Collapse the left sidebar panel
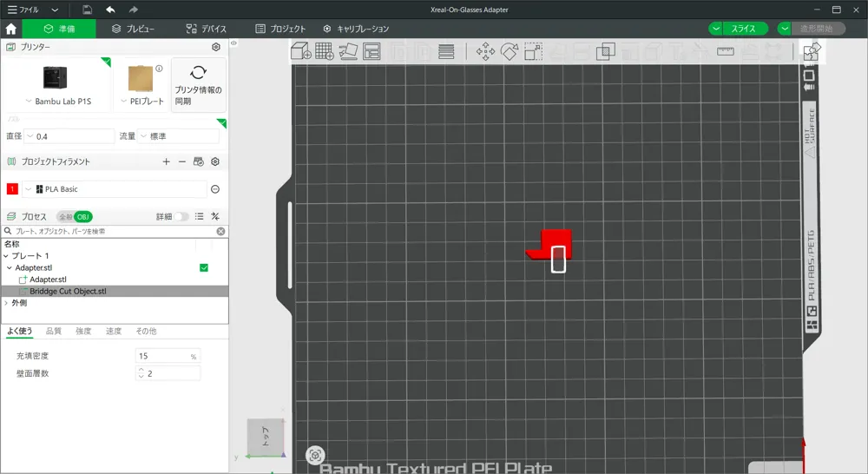 pos(233,43)
